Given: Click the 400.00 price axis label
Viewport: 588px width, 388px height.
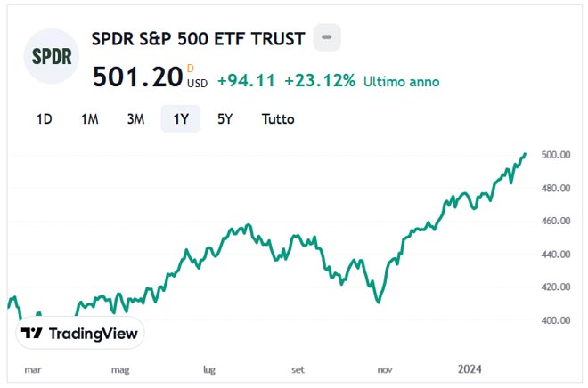Looking at the screenshot, I should point(554,320).
